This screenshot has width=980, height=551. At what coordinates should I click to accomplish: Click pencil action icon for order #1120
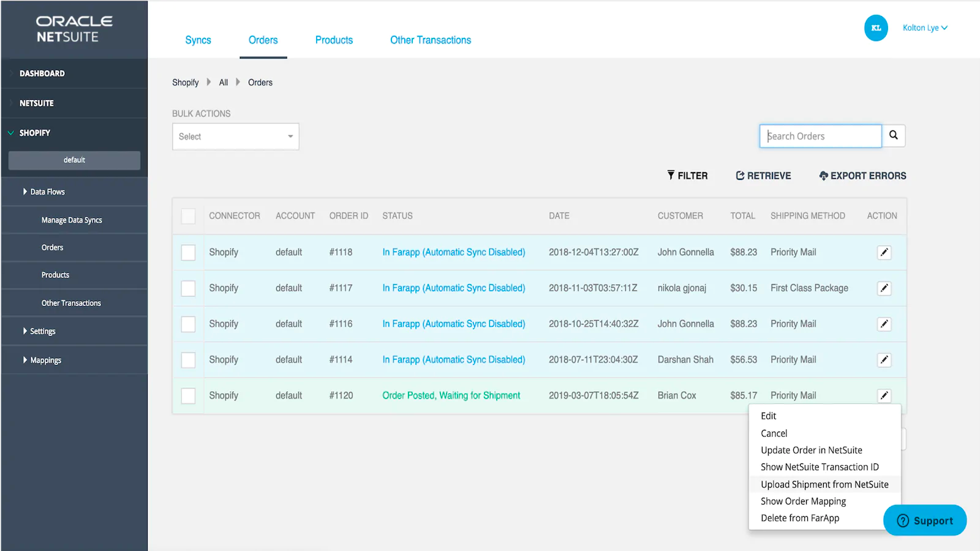(884, 395)
